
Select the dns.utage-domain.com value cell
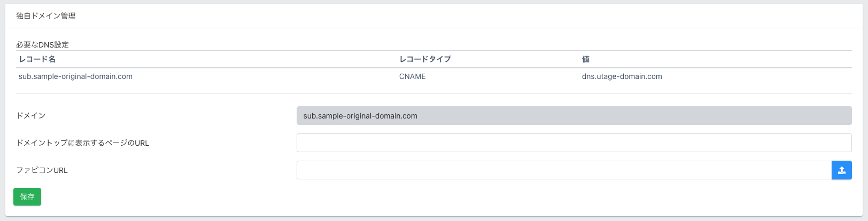coord(622,76)
